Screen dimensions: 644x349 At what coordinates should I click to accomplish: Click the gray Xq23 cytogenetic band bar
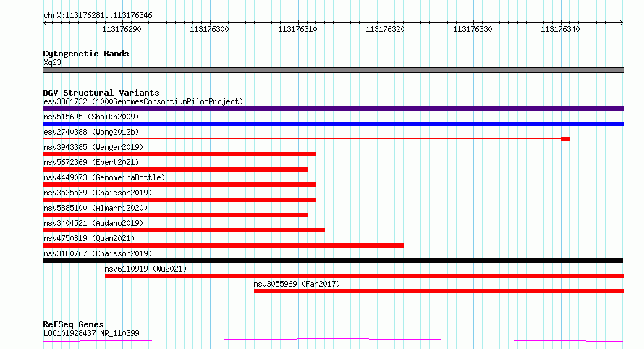click(333, 70)
